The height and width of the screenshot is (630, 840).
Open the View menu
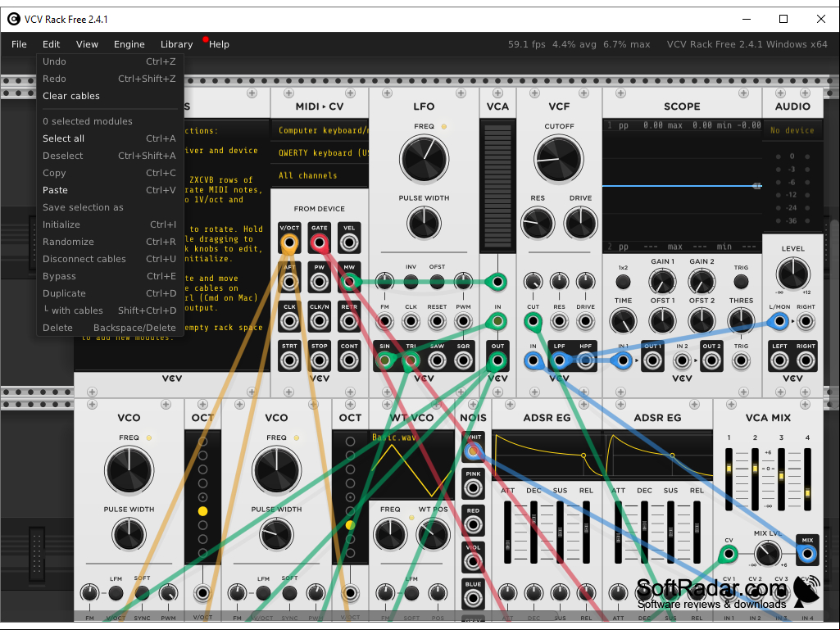click(x=87, y=44)
